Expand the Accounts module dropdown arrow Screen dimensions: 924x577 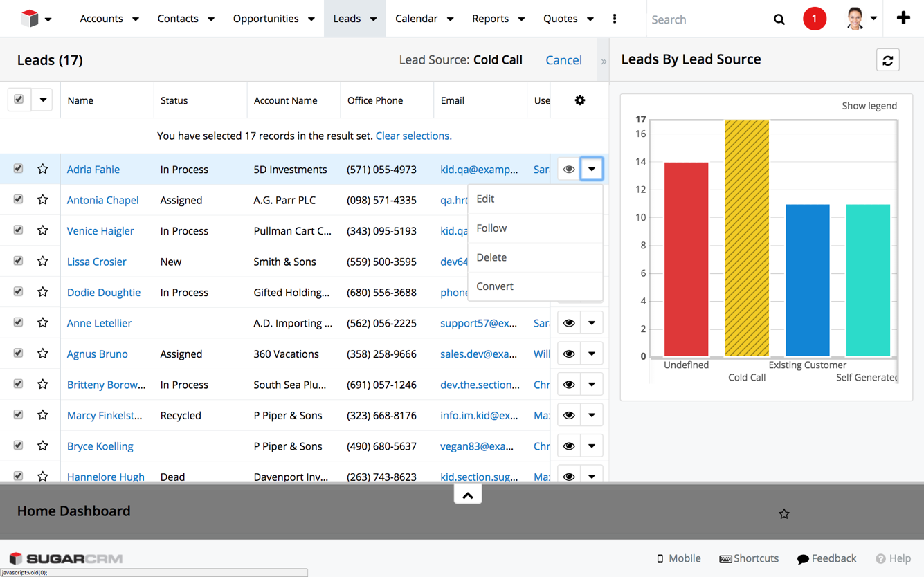[136, 19]
